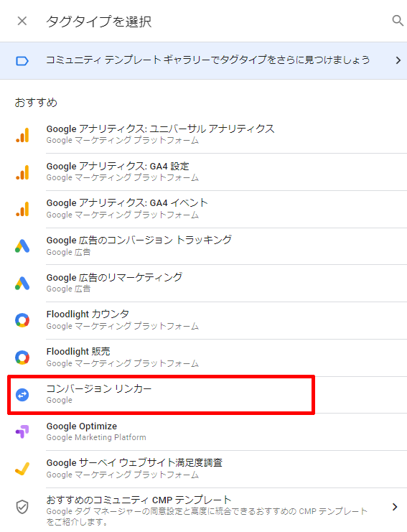Expand the community template gallery chevron
Viewport: 407px width, 532px height.
click(x=398, y=61)
